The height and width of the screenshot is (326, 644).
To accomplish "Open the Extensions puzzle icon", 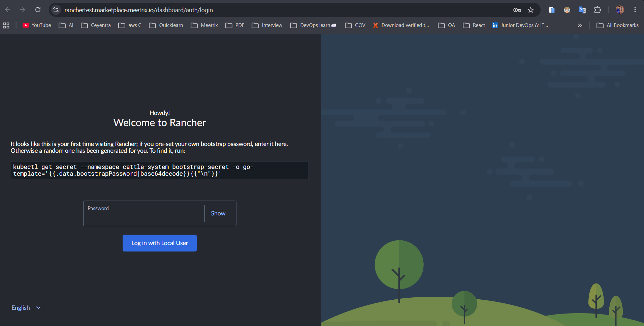I will click(x=598, y=10).
